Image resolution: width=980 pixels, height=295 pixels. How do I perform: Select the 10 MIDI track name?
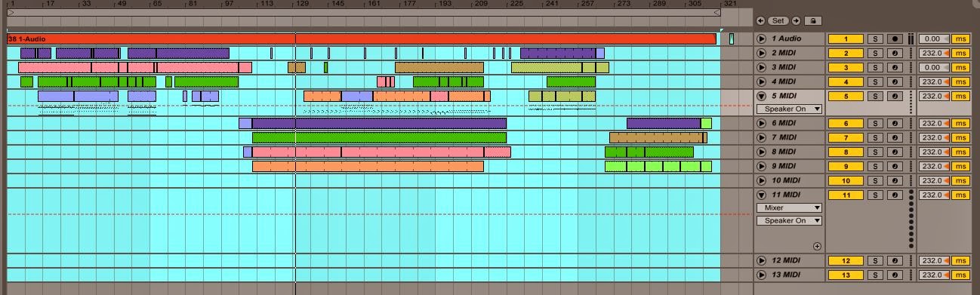pos(786,180)
